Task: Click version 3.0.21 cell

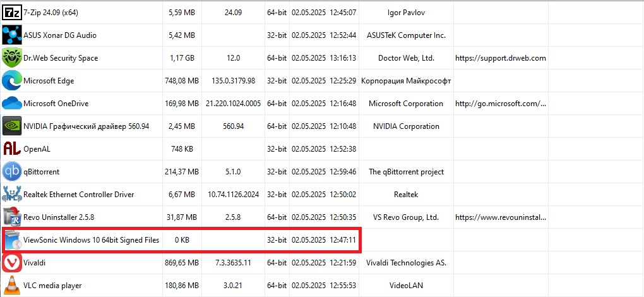Action: click(233, 285)
